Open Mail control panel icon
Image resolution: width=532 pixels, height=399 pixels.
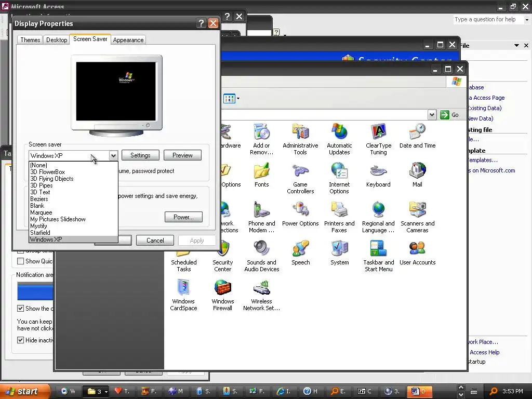click(x=417, y=175)
